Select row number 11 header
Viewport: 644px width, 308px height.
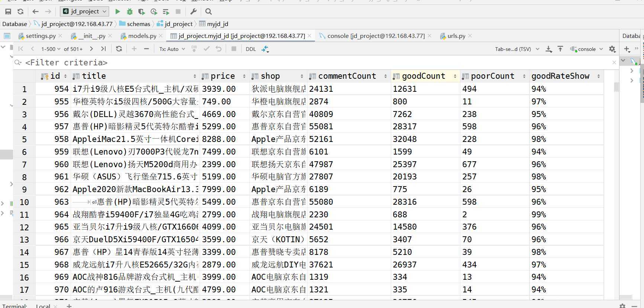24,215
